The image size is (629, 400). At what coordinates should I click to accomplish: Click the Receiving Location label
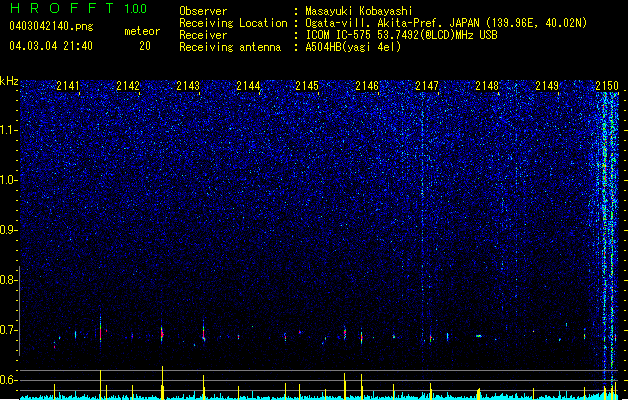coord(233,23)
